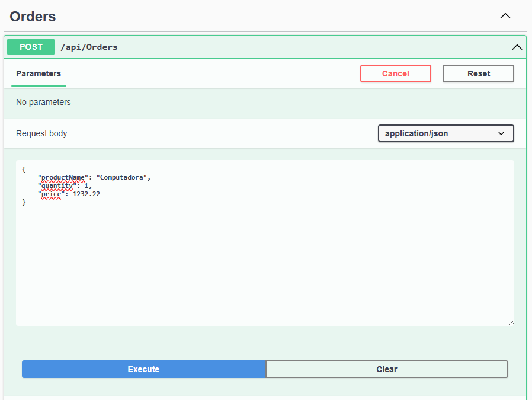Click inside the request body JSON textarea
Image resolution: width=532 pixels, height=400 pixels.
[x=265, y=243]
